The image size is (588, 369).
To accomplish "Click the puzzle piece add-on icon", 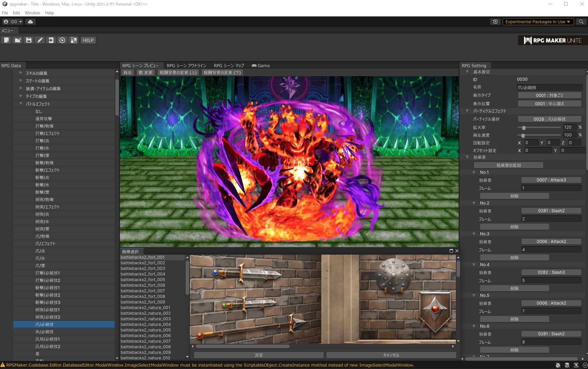I will pos(73,40).
